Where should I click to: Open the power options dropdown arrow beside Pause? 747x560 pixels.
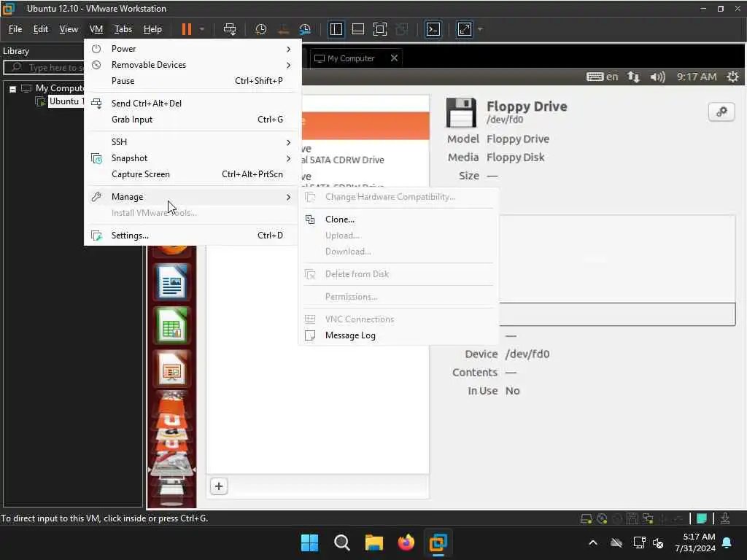click(202, 29)
